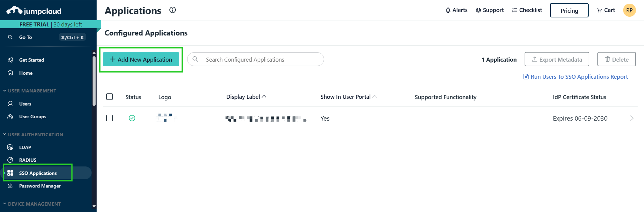Image resolution: width=644 pixels, height=212 pixels.
Task: Click the Status column header
Action: pos(133,97)
